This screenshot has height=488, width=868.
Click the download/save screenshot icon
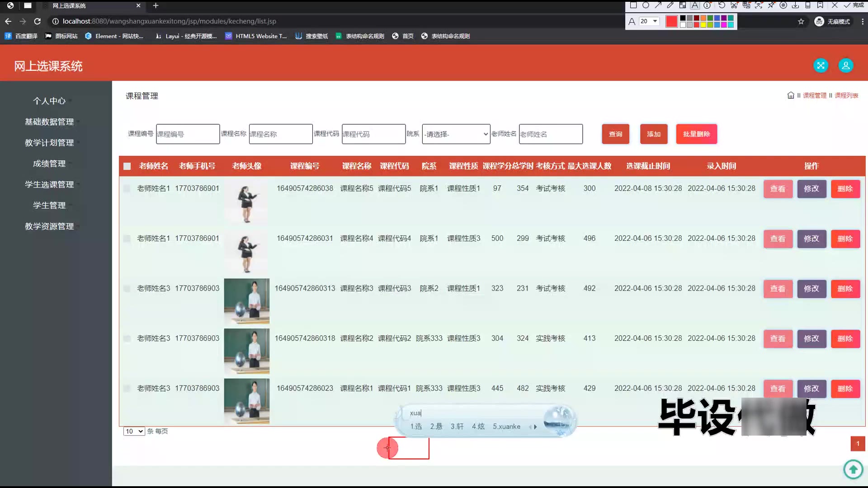795,5
